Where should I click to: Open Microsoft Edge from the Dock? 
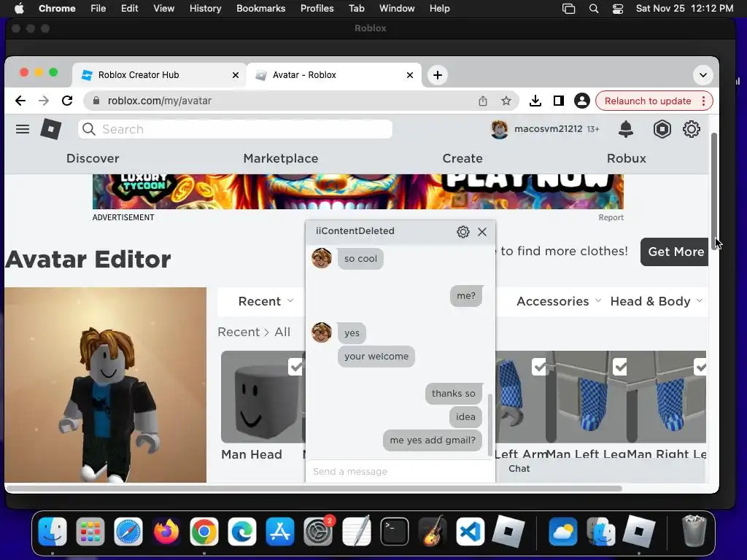[x=242, y=532]
